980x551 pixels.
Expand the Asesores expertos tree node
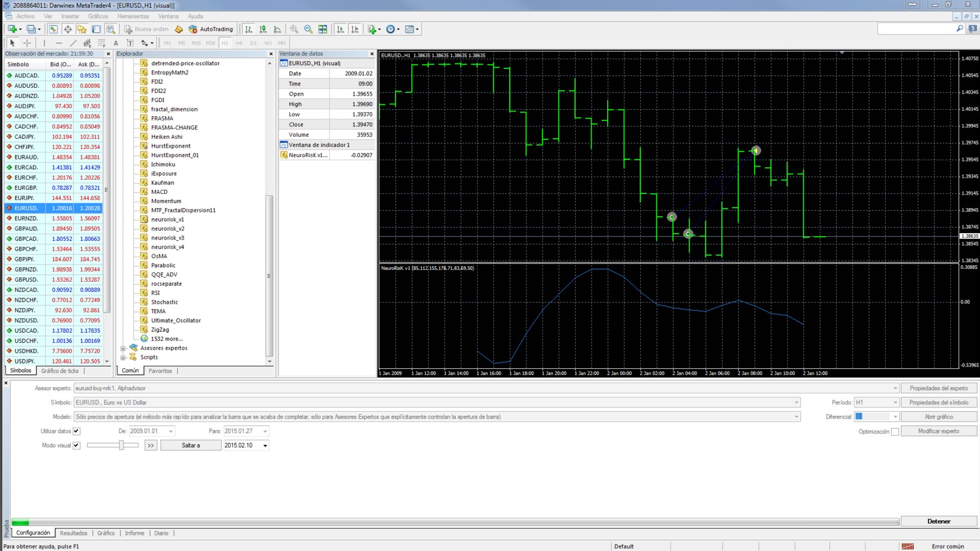pyautogui.click(x=123, y=348)
